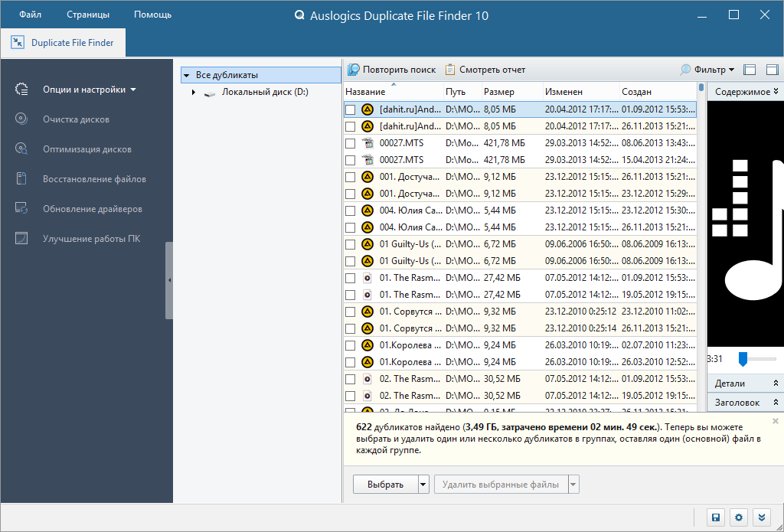The height and width of the screenshot is (532, 784).
Task: Click the music note preview thumbnail
Action: [746, 224]
